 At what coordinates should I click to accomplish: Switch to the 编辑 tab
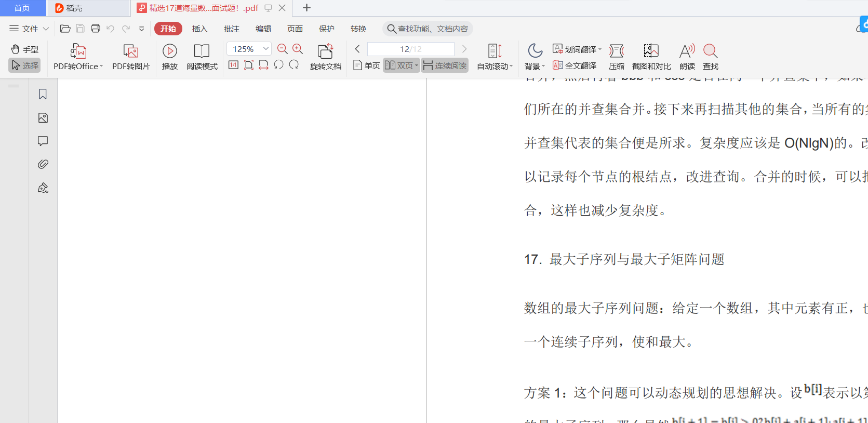click(263, 29)
